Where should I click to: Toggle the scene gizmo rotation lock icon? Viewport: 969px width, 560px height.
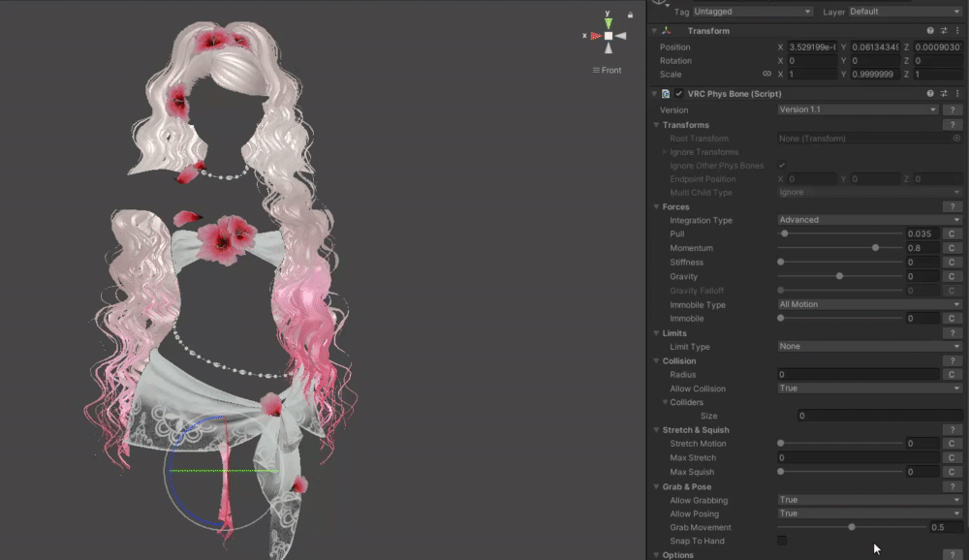coord(631,16)
